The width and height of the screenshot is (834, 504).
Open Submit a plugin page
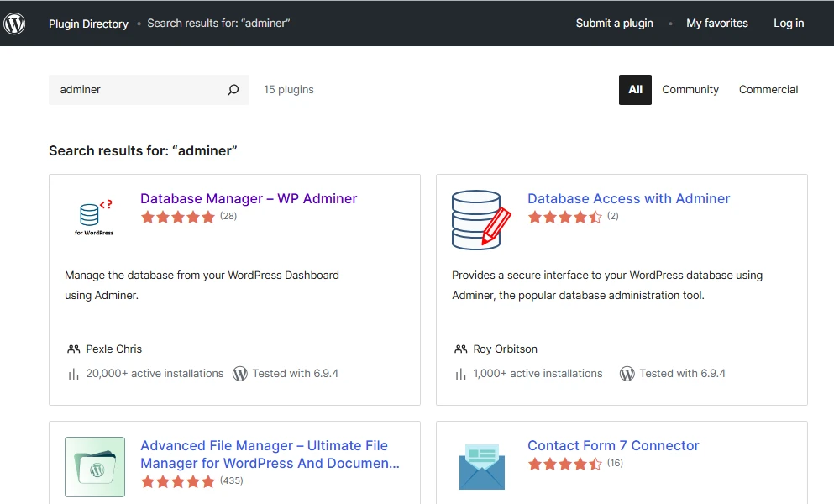click(x=614, y=24)
